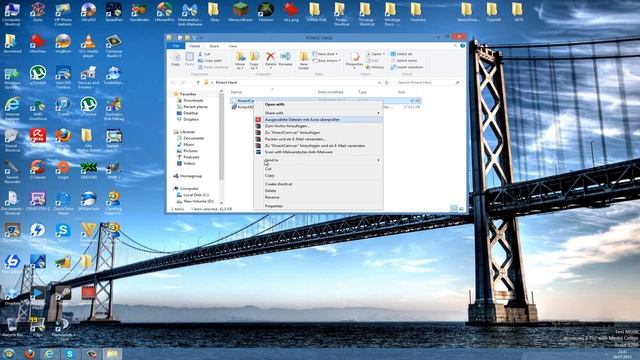The width and height of the screenshot is (640, 360).
Task: Click Cut in the ribbon
Action: (x=204, y=54)
